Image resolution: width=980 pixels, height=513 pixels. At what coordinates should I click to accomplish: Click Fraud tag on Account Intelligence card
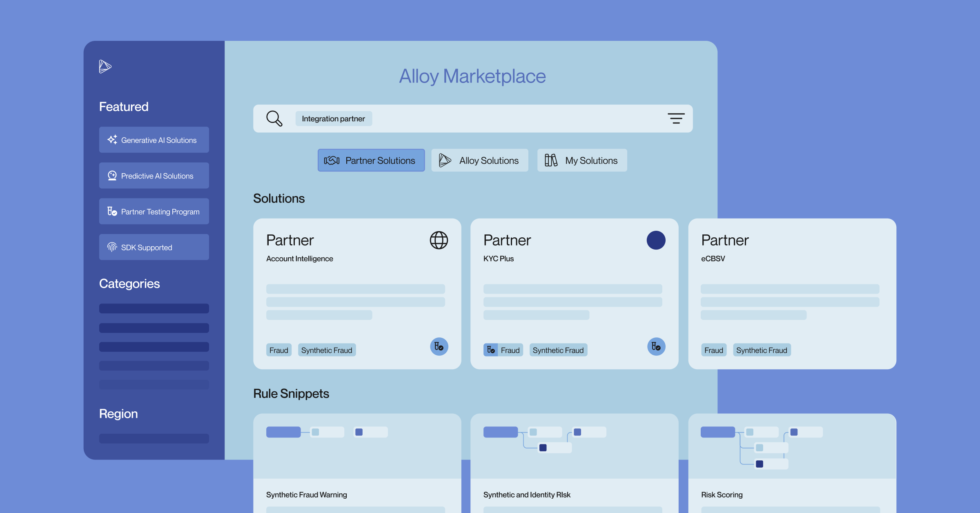click(x=279, y=350)
